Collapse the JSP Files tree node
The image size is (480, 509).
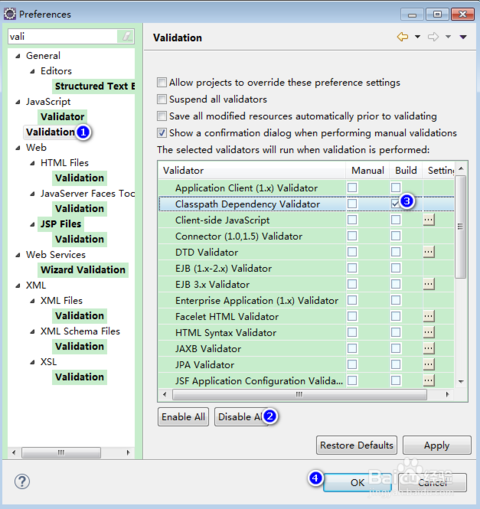[32, 224]
